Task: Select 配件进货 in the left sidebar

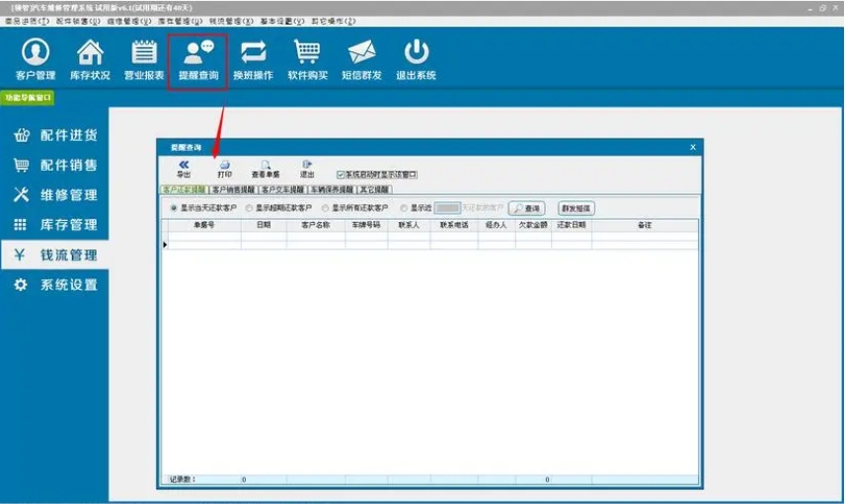Action: [55, 135]
